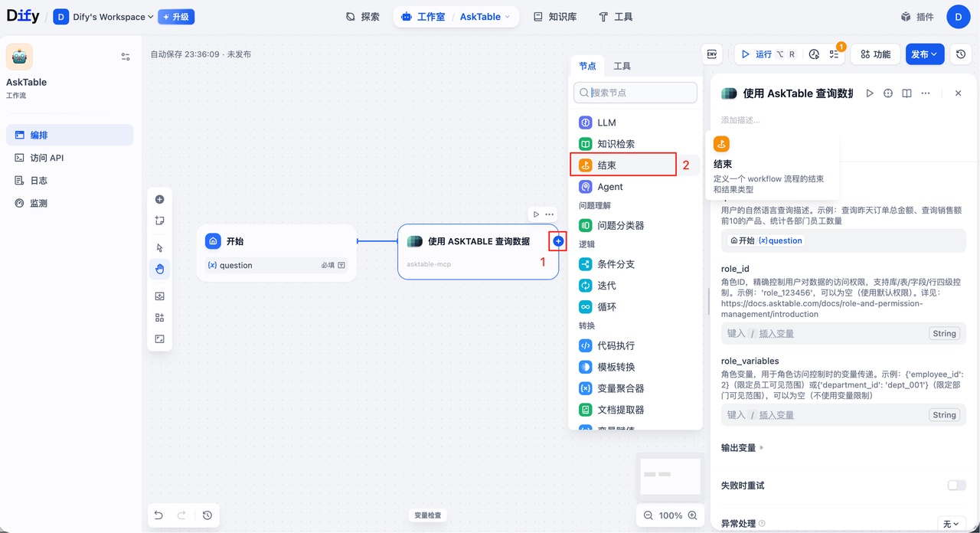Switch to the 工具 tab in node picker

(x=622, y=66)
